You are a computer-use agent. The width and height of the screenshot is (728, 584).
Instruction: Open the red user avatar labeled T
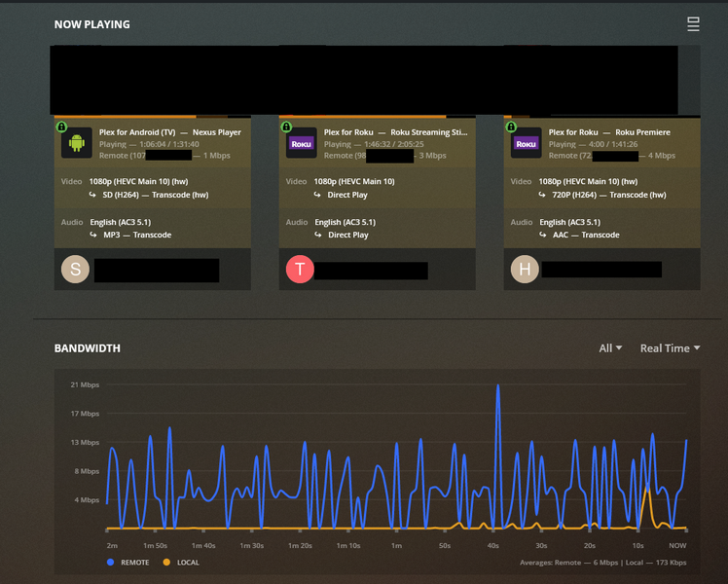300,270
